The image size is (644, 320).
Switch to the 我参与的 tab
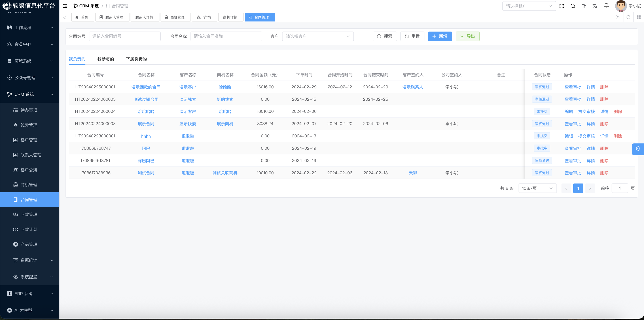click(x=106, y=59)
